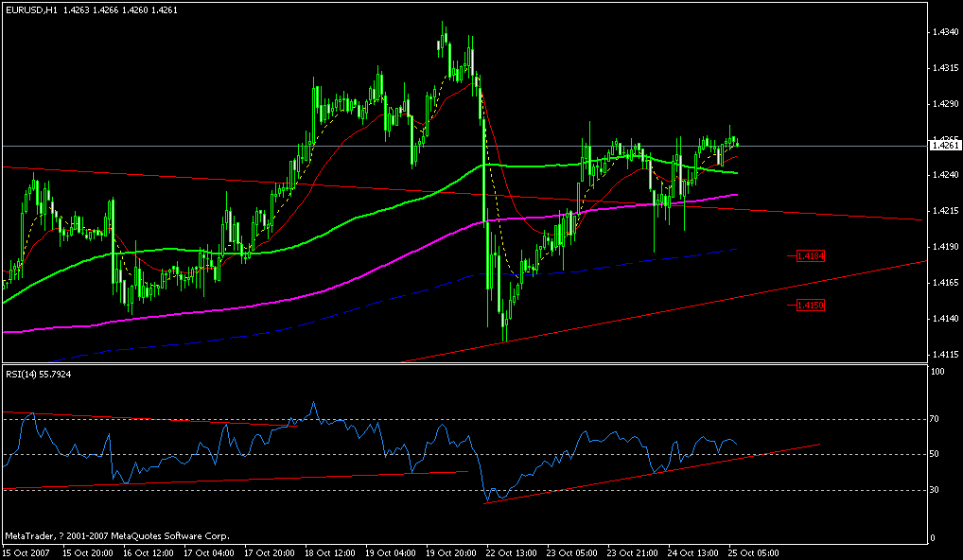Click the 1.4215 value on price axis

point(944,211)
